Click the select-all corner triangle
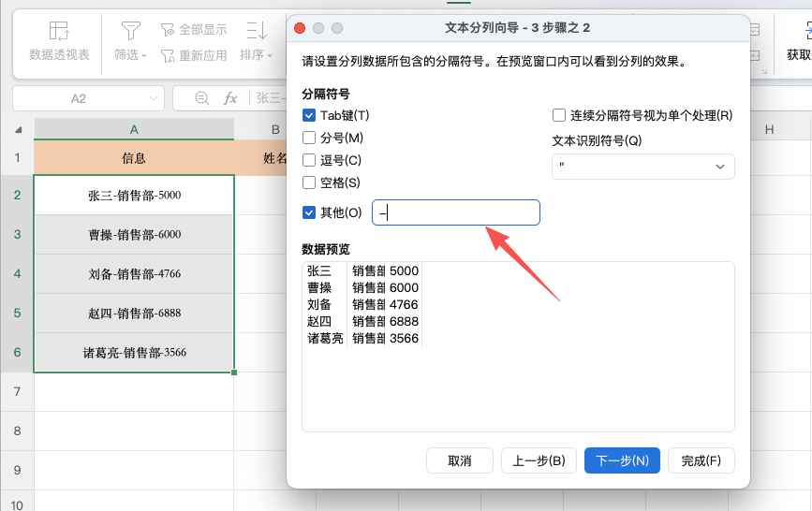 pyautogui.click(x=18, y=129)
